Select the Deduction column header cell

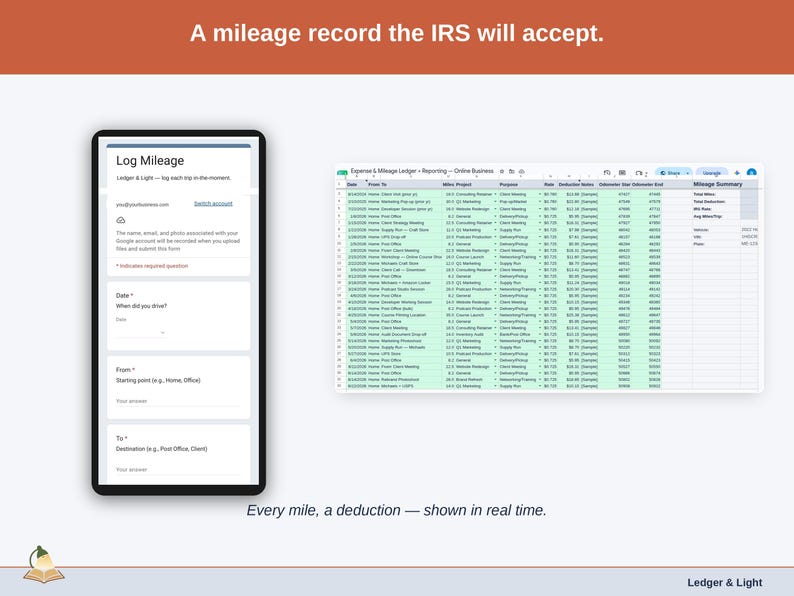[x=569, y=185]
